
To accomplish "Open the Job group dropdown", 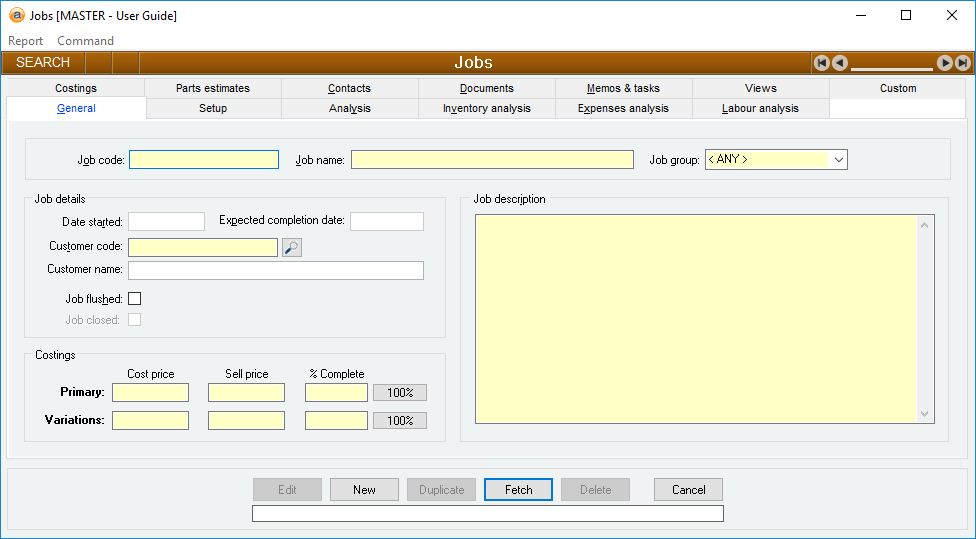I will click(x=838, y=160).
